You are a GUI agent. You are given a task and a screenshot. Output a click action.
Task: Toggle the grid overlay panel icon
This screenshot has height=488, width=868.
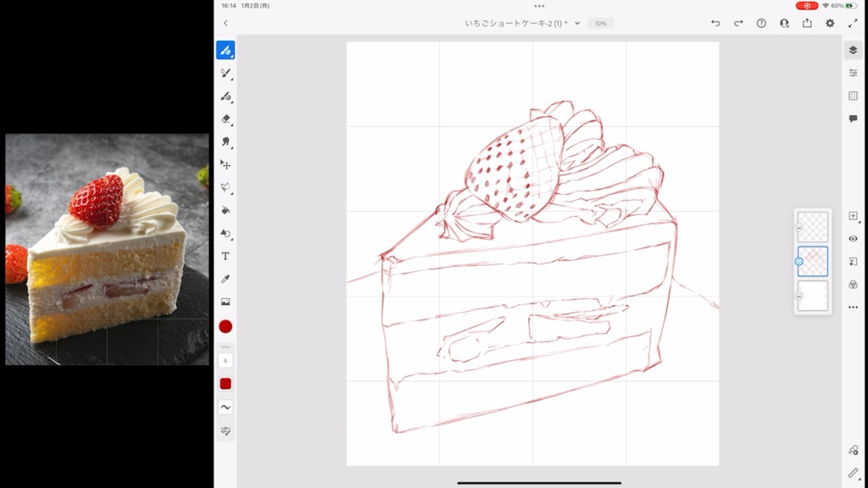[852, 95]
